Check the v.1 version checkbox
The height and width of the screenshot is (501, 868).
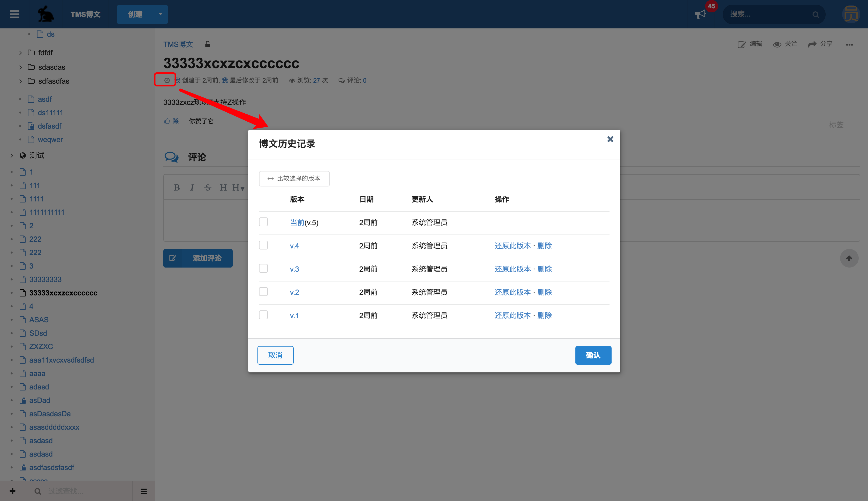(x=263, y=315)
